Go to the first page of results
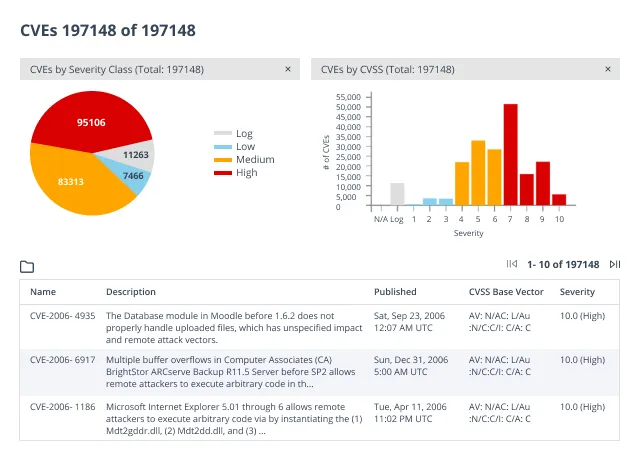 pos(511,264)
